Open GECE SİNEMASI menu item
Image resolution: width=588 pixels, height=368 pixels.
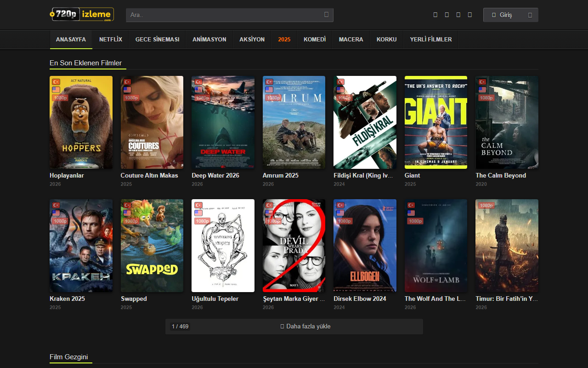point(158,40)
